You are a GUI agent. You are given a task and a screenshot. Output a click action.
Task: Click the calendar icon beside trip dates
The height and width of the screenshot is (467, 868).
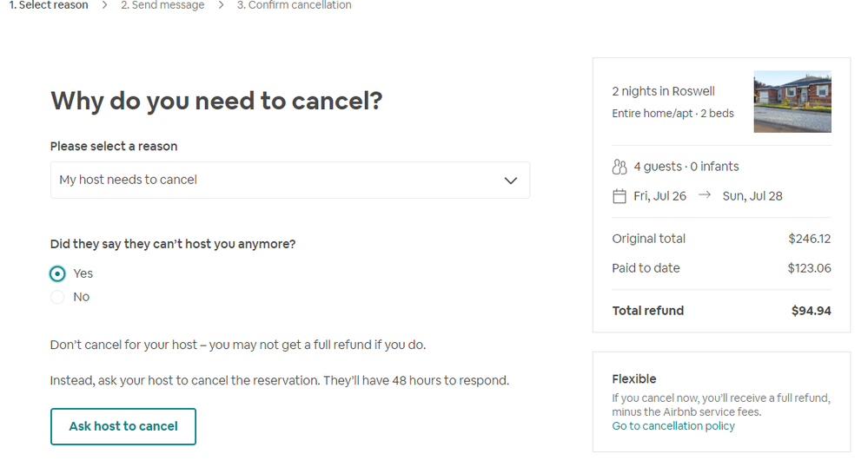(620, 196)
